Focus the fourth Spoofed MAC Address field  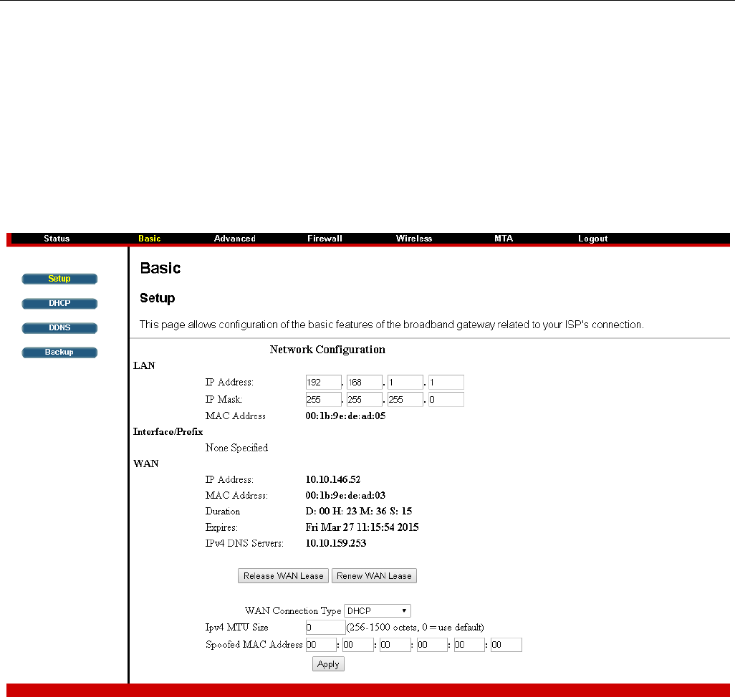pyautogui.click(x=432, y=645)
